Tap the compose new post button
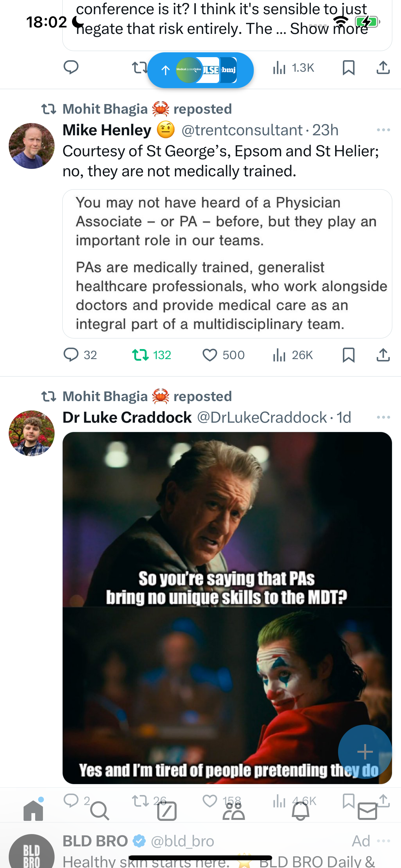The width and height of the screenshot is (401, 868). [365, 752]
